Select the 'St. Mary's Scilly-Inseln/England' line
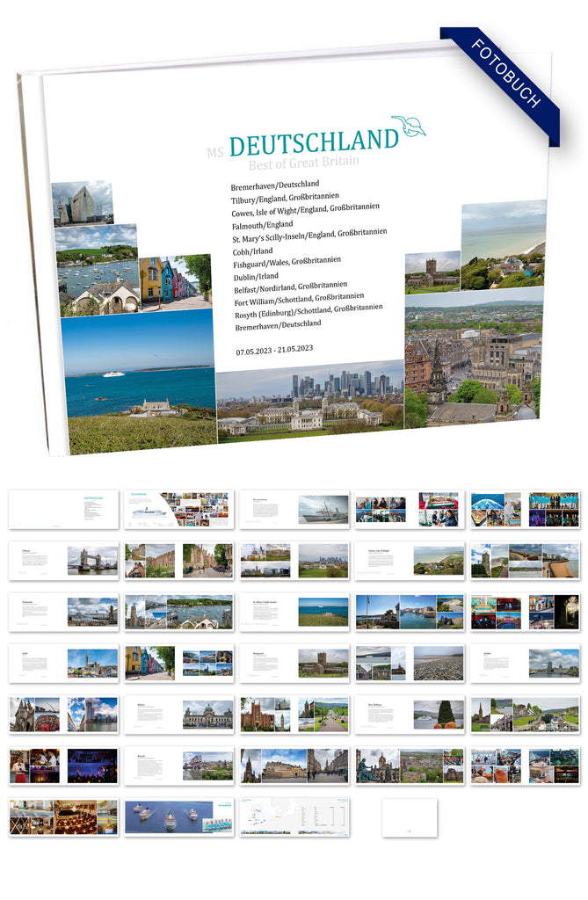588x900 pixels. click(309, 236)
